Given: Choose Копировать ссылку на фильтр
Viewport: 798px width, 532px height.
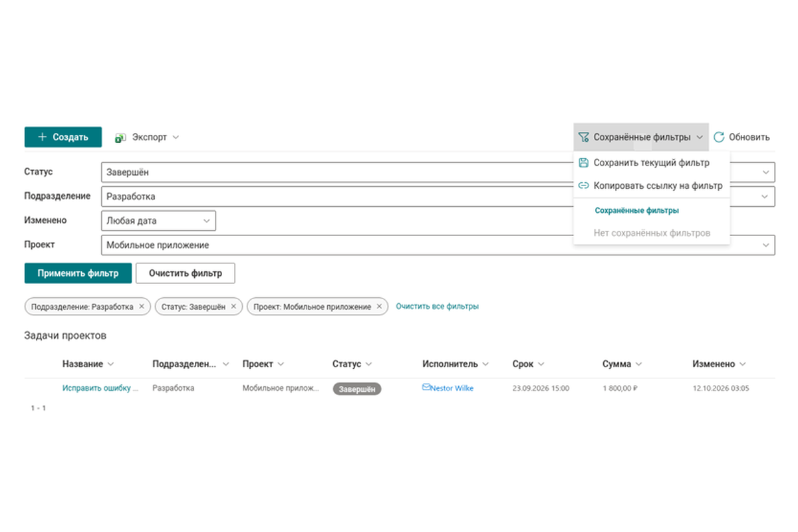Looking at the screenshot, I should coord(652,186).
